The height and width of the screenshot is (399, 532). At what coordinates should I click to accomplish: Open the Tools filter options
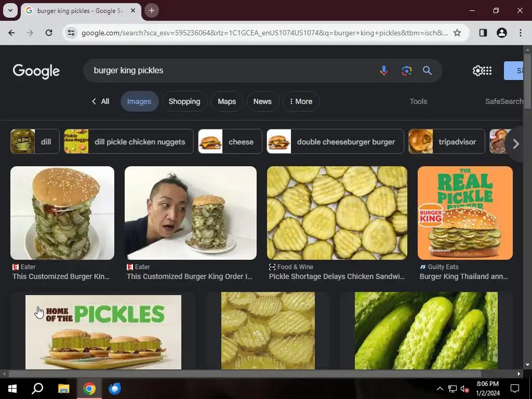pos(418,101)
